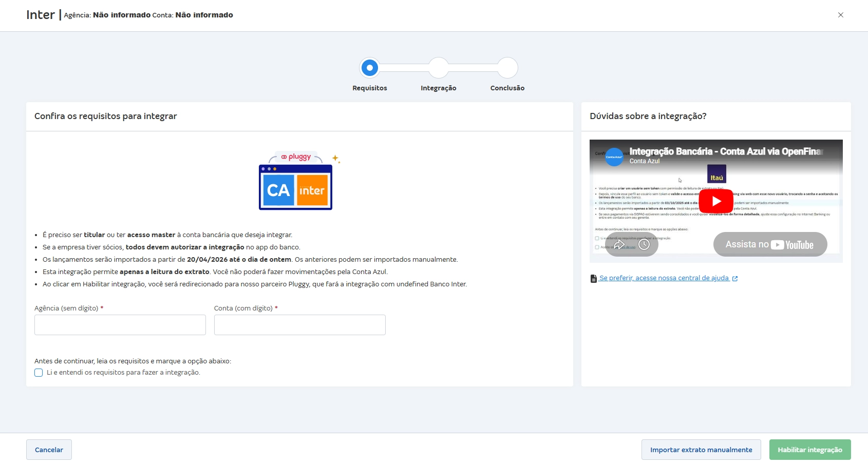This screenshot has height=465, width=868.
Task: Click the bullet 'apenas a leitura do extrato'
Action: (215, 272)
